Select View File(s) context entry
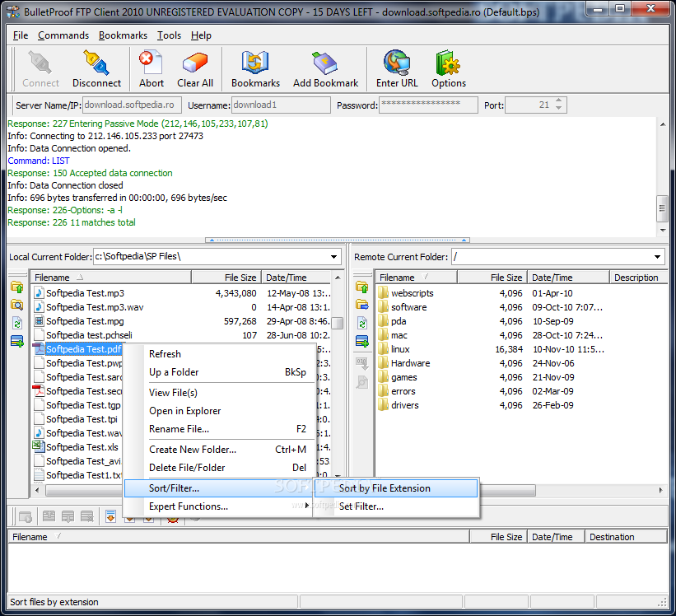 (x=219, y=393)
